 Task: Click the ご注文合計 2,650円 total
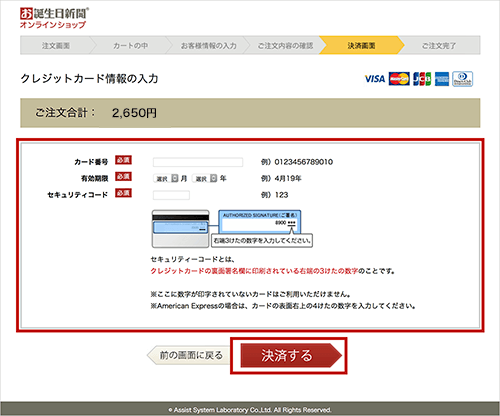[96, 113]
